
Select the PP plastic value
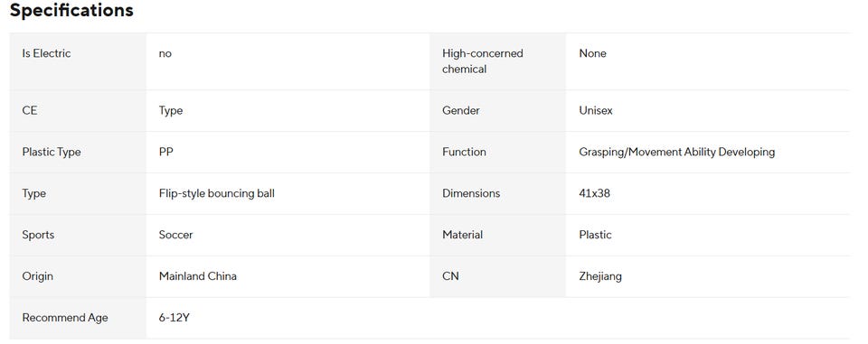click(165, 152)
